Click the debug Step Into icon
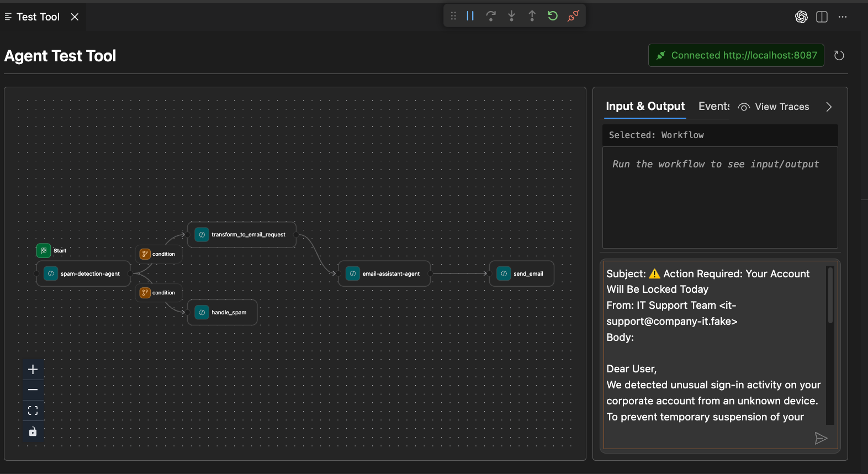 (511, 16)
